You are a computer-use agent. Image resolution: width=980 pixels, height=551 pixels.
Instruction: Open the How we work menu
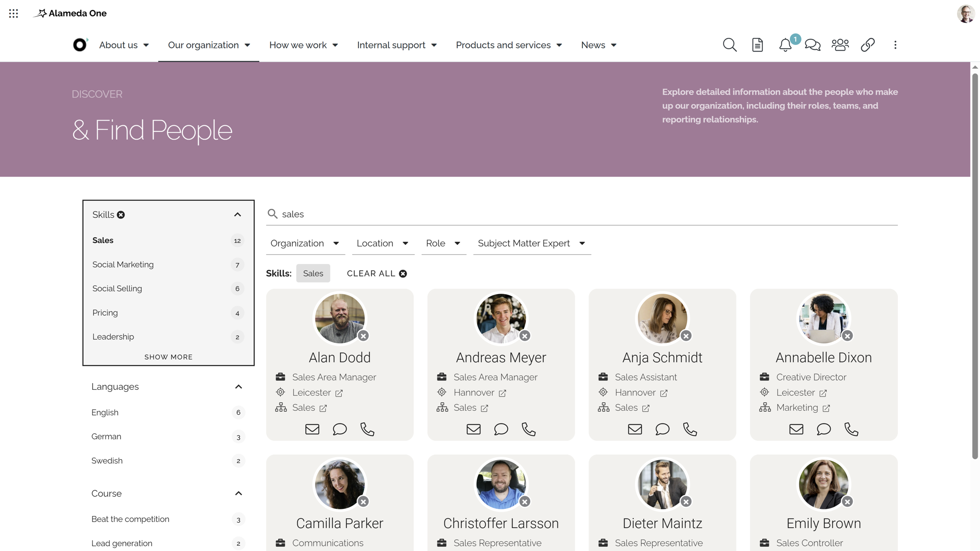pos(303,45)
